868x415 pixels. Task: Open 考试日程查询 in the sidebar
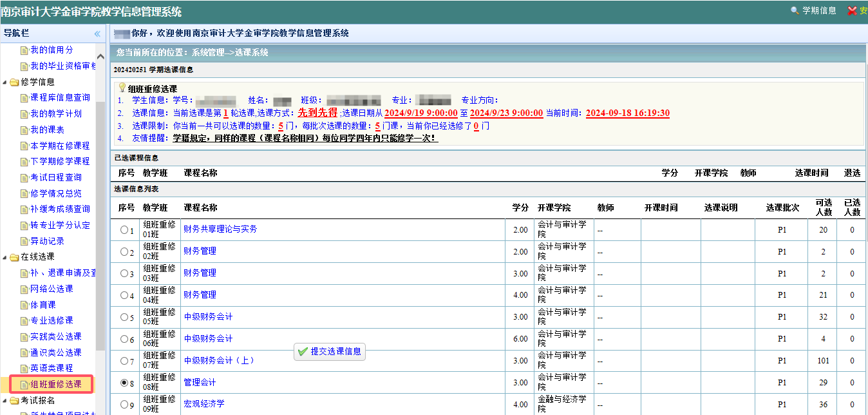(55, 177)
